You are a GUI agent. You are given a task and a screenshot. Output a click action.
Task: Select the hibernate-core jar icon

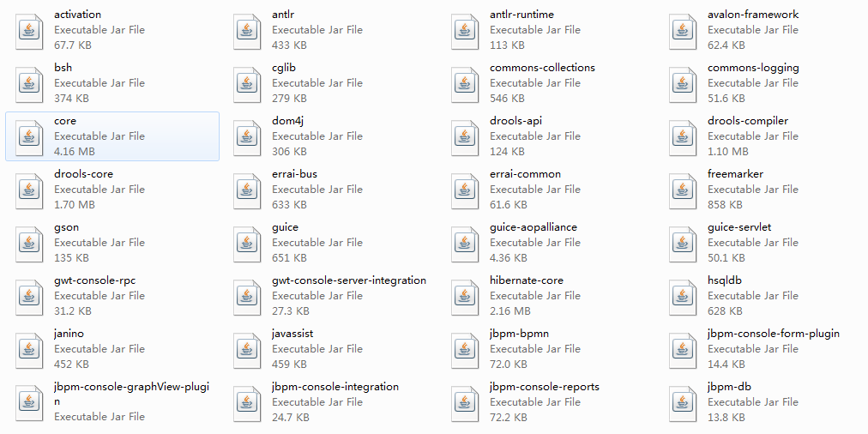click(x=465, y=297)
